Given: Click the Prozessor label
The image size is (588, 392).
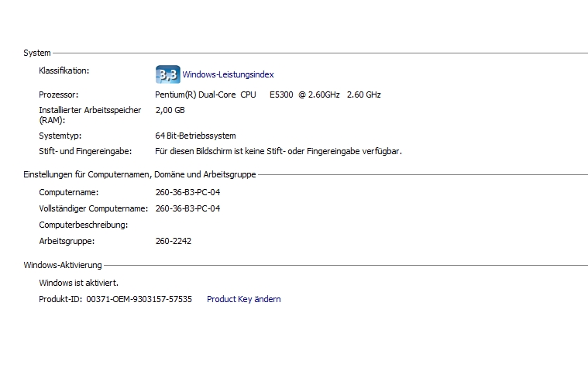Looking at the screenshot, I should 59,95.
